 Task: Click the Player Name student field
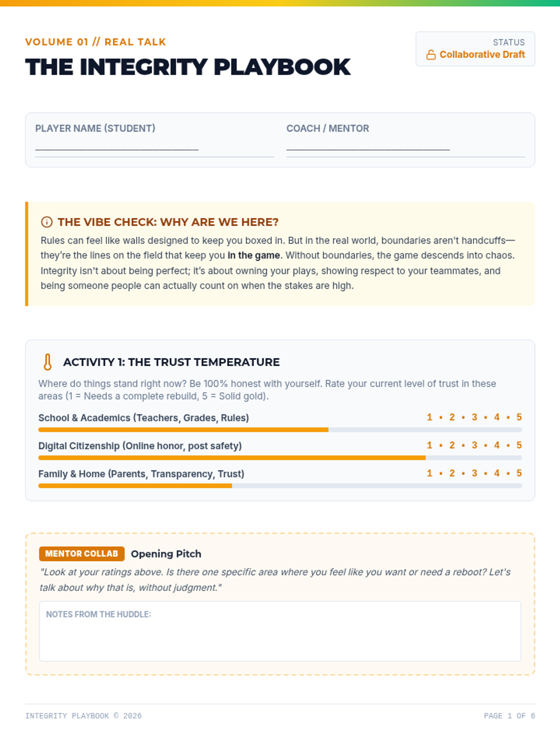tap(154, 148)
